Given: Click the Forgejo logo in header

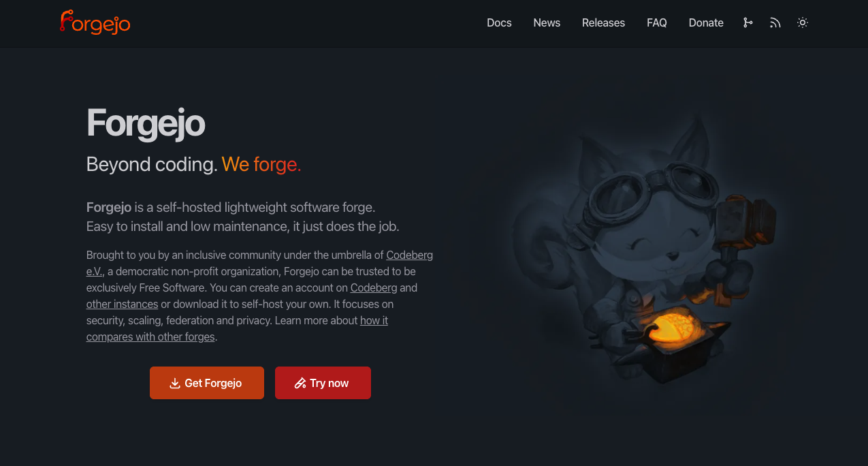Looking at the screenshot, I should pos(95,22).
